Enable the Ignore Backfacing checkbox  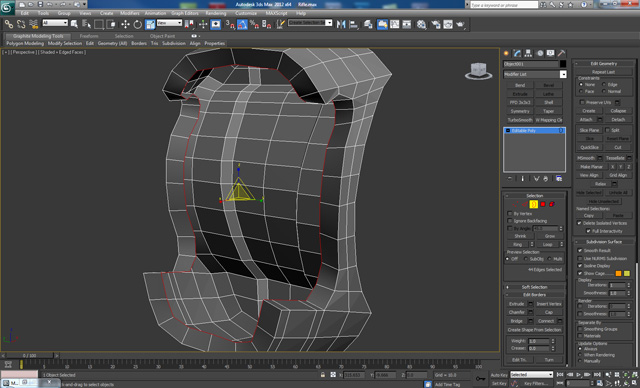pyautogui.click(x=510, y=221)
